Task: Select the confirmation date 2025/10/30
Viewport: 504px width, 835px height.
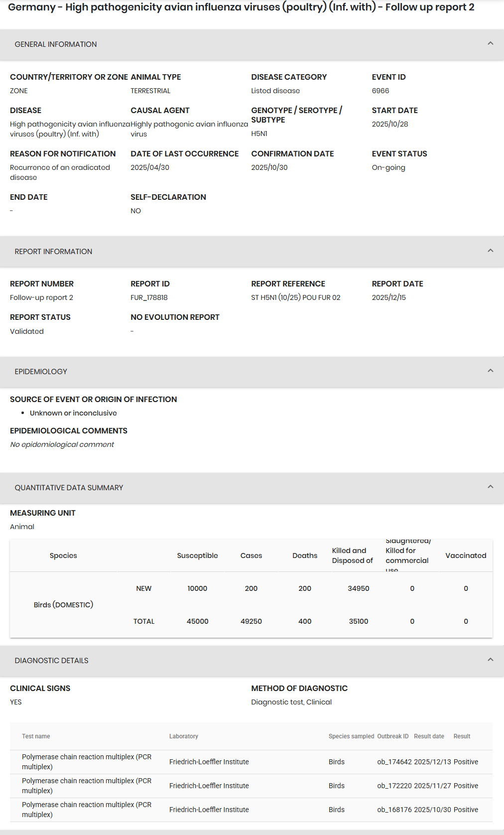Action: pyautogui.click(x=269, y=167)
